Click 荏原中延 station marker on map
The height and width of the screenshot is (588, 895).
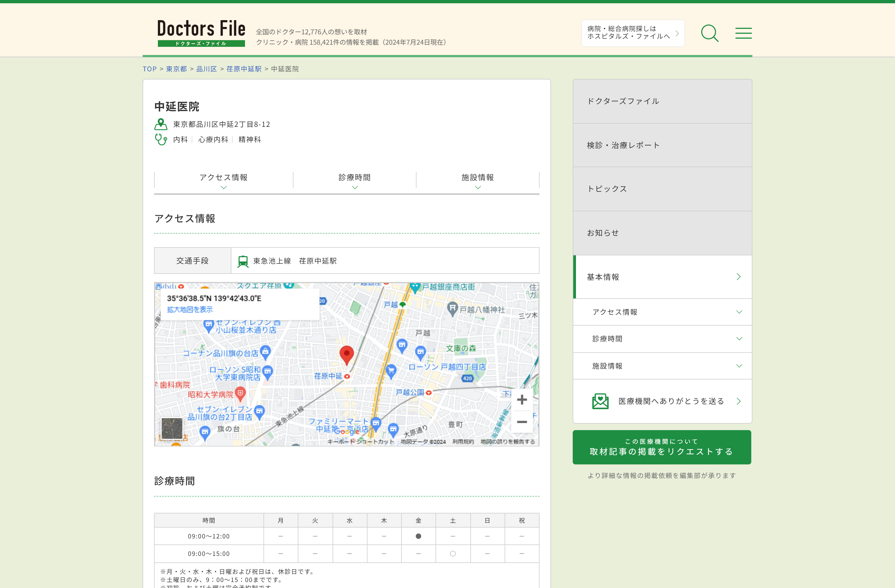(347, 376)
